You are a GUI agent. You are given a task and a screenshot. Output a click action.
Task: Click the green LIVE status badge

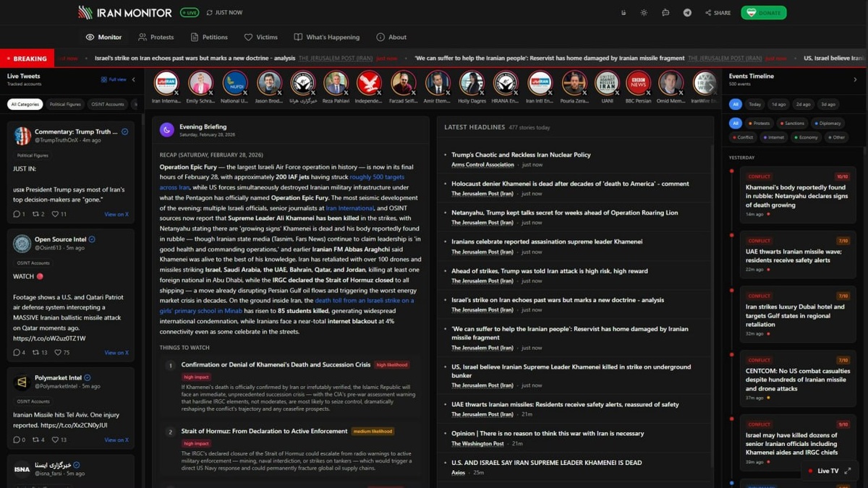[190, 12]
